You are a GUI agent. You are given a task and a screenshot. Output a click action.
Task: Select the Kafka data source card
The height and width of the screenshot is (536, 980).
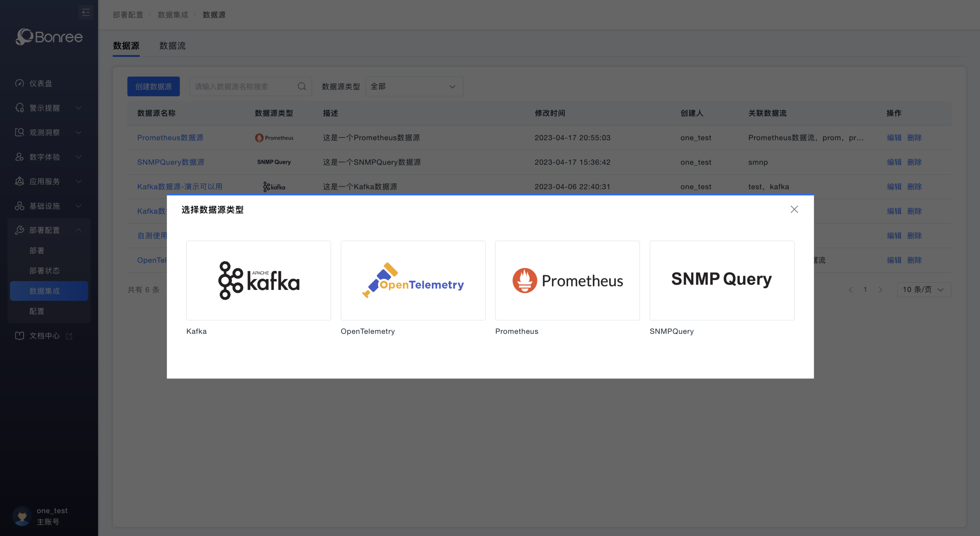[x=258, y=280]
